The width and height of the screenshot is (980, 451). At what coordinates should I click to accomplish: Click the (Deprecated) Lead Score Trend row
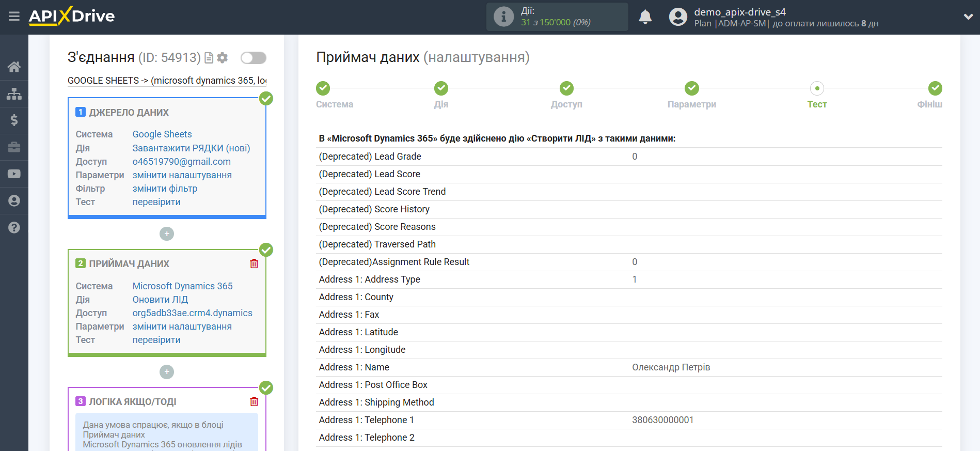[x=629, y=192]
